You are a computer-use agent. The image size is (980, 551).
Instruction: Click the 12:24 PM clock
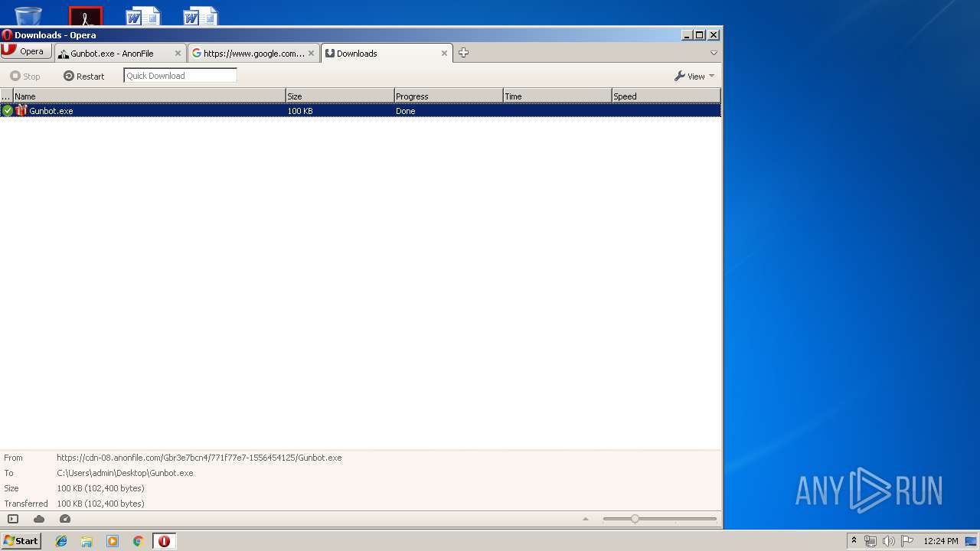tap(940, 541)
